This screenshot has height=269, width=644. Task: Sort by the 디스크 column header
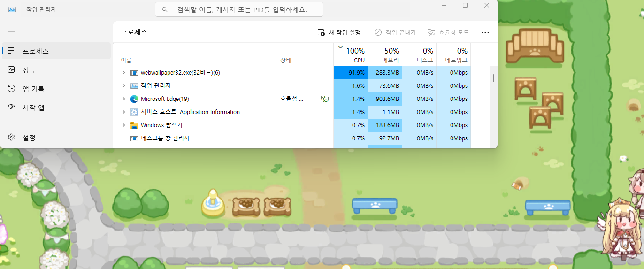(x=419, y=55)
